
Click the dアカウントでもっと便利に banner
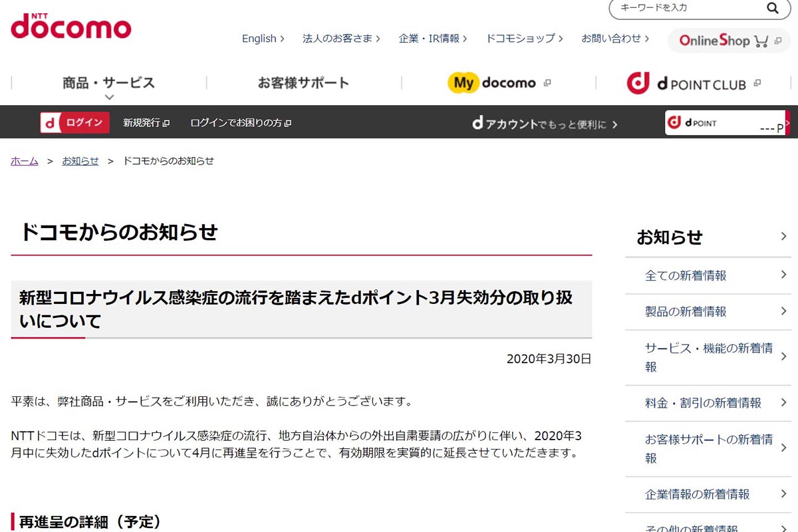click(544, 124)
